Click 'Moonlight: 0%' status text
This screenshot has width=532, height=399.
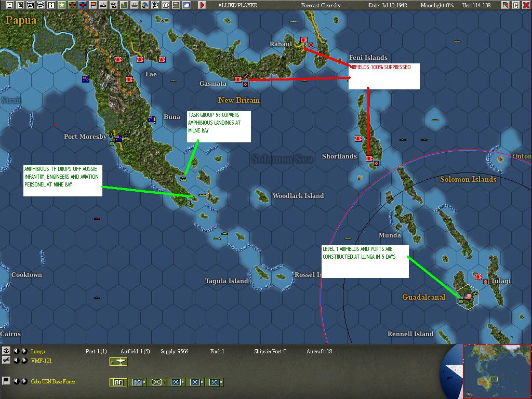point(437,5)
